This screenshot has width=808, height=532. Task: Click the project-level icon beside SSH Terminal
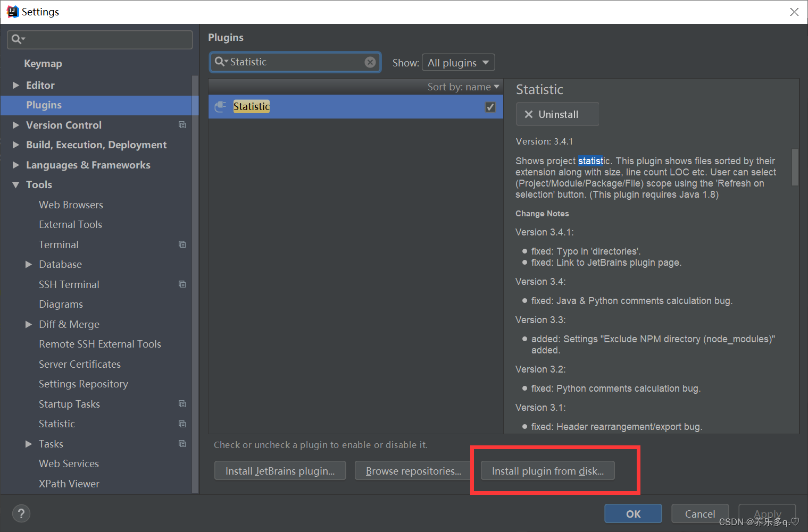coord(182,284)
